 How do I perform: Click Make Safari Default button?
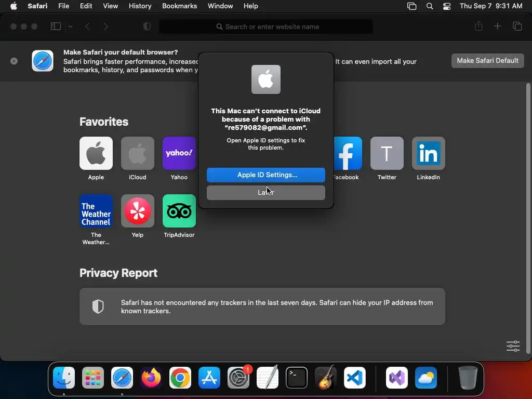point(487,61)
